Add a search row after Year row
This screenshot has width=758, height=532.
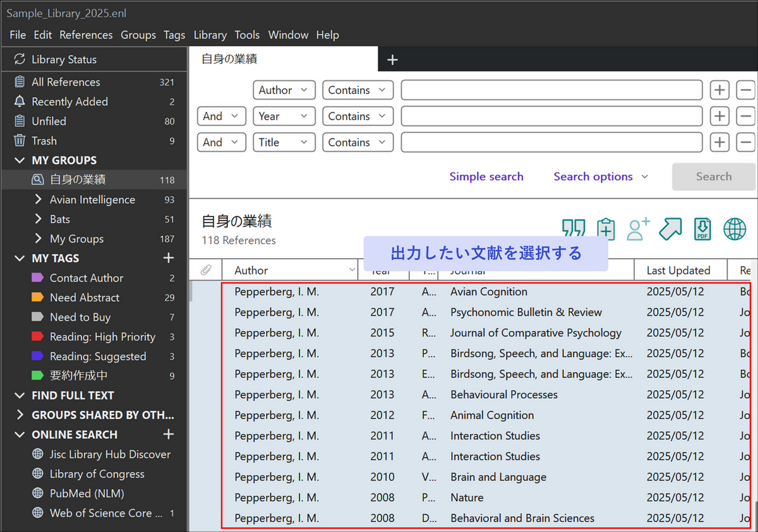pos(719,116)
